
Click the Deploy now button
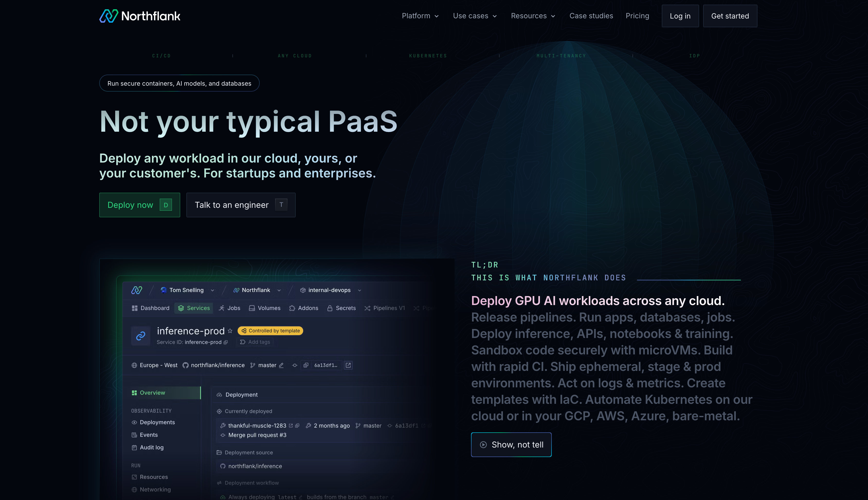pyautogui.click(x=139, y=205)
